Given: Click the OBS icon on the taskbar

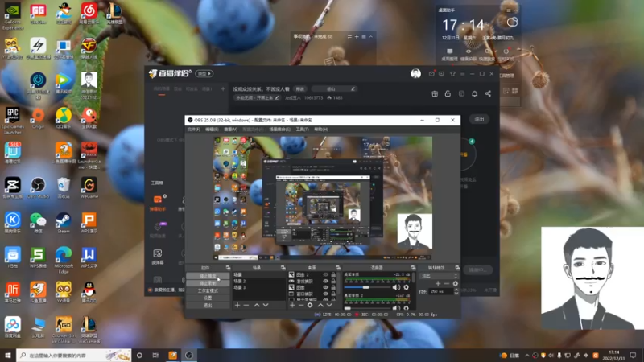Looking at the screenshot, I should pyautogui.click(x=189, y=355).
